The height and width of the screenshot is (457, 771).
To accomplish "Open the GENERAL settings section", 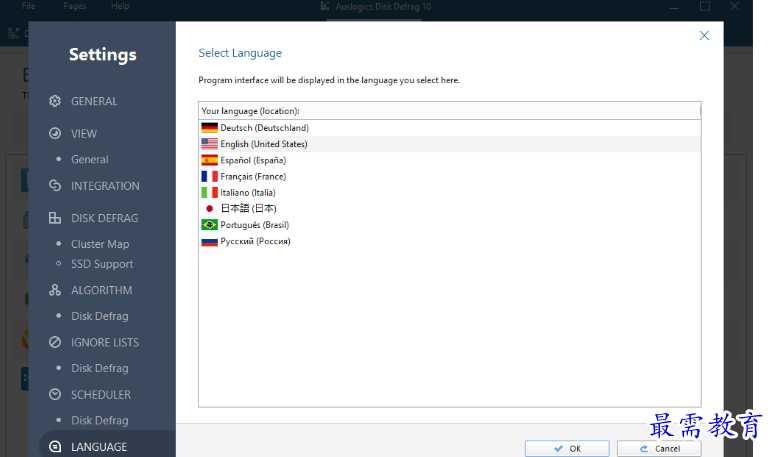I will click(94, 101).
